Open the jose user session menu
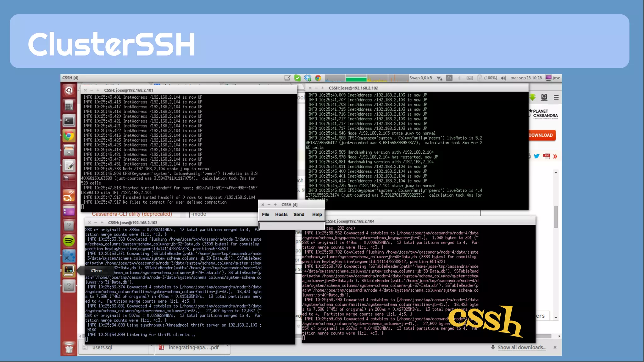Image resolution: width=644 pixels, height=362 pixels. pyautogui.click(x=553, y=78)
